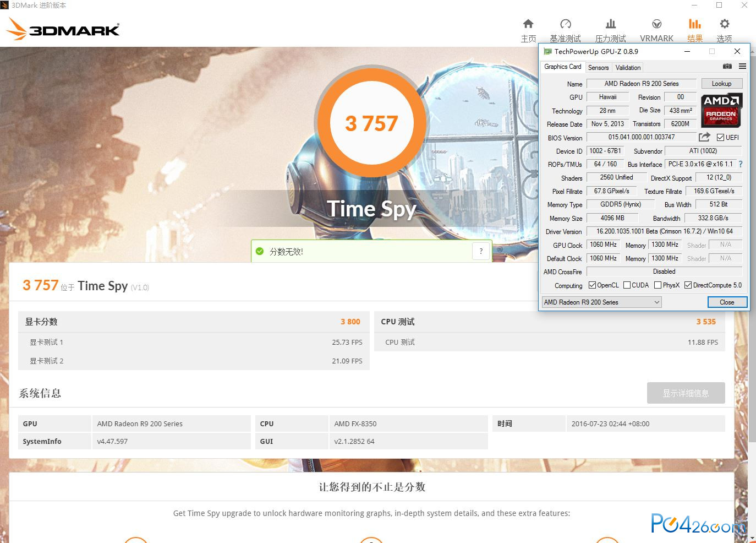
Task: Open the VRMark headset icon
Action: click(656, 24)
